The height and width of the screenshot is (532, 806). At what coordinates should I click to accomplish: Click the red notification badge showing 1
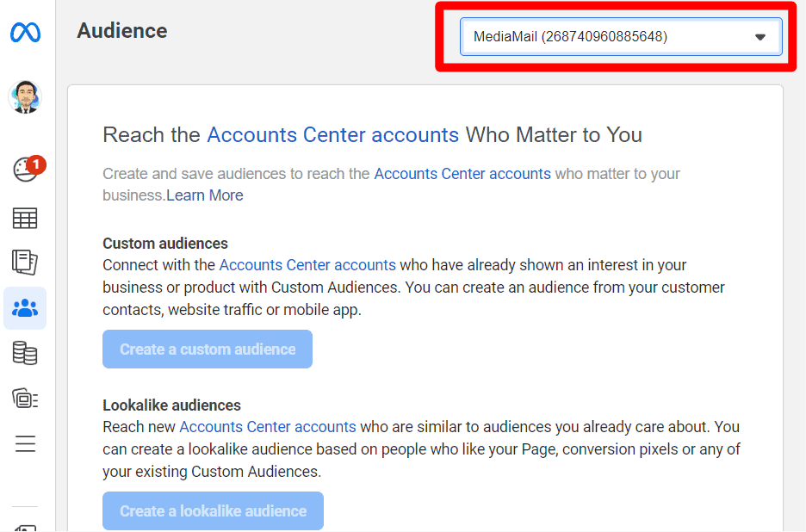(x=36, y=164)
